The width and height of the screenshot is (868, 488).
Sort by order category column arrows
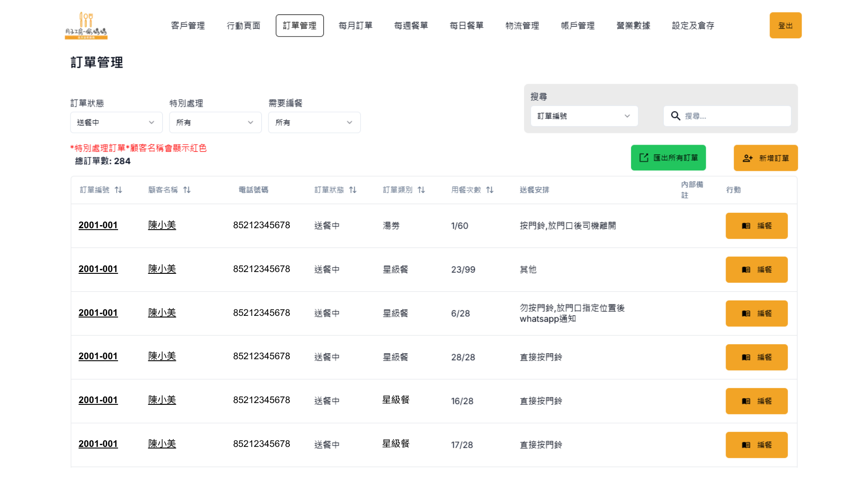[x=421, y=190]
